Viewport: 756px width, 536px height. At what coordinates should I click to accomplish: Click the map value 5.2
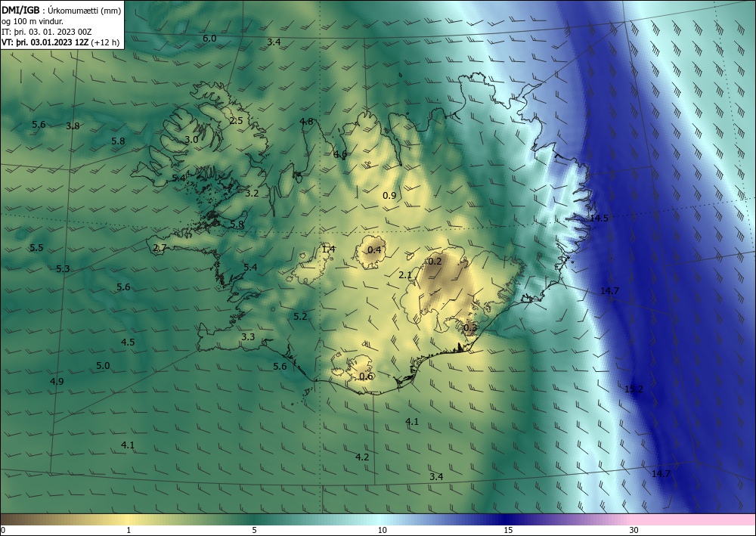click(300, 316)
